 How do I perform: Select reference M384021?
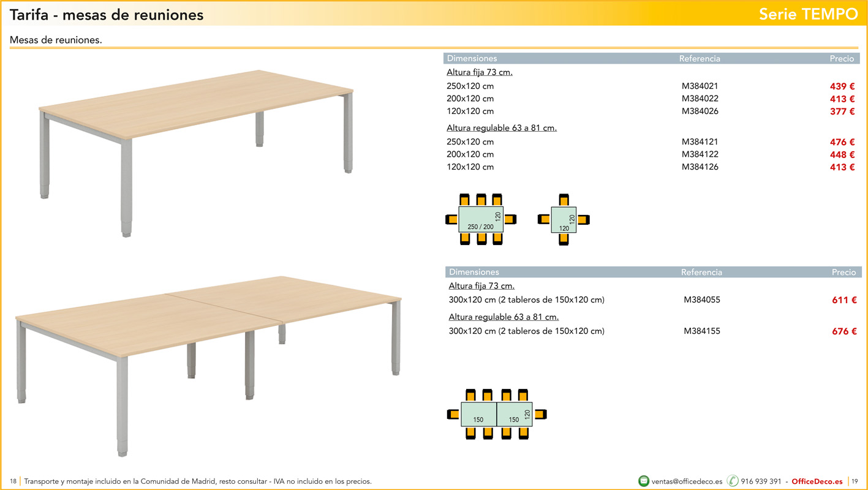click(700, 86)
